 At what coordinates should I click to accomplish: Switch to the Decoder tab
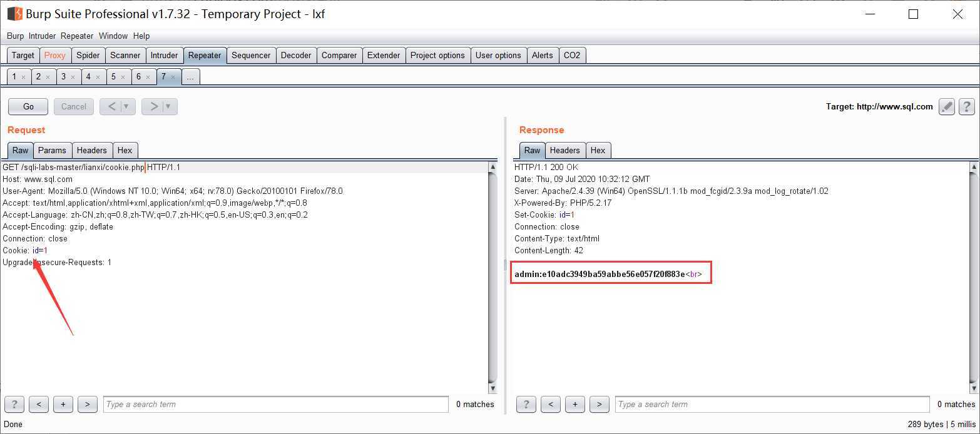[296, 55]
